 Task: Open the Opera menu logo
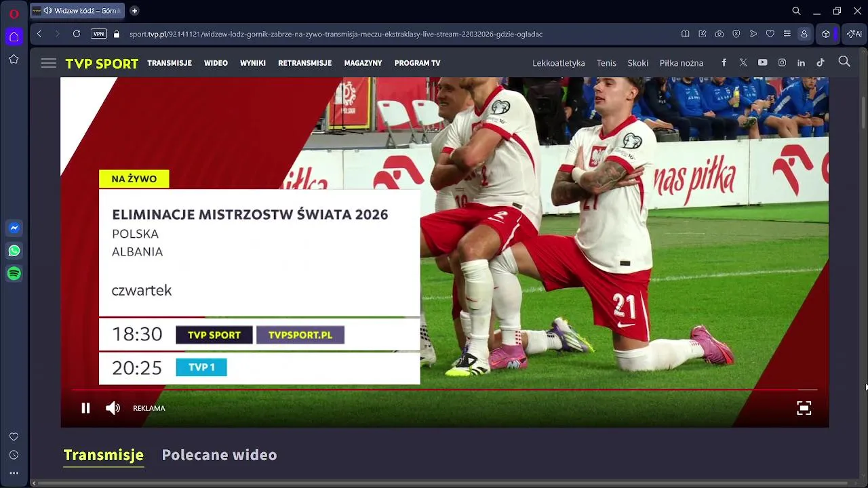tap(14, 13)
